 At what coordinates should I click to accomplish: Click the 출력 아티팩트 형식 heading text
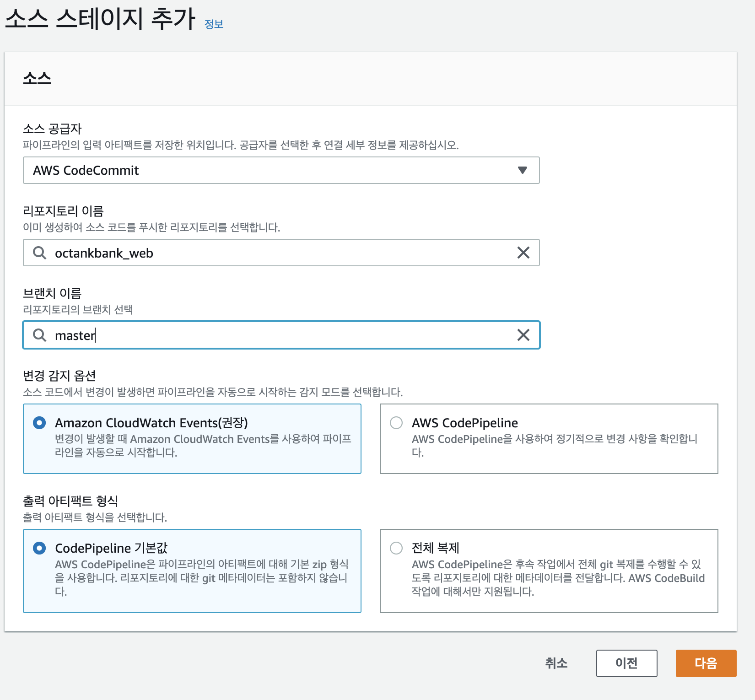tap(70, 501)
